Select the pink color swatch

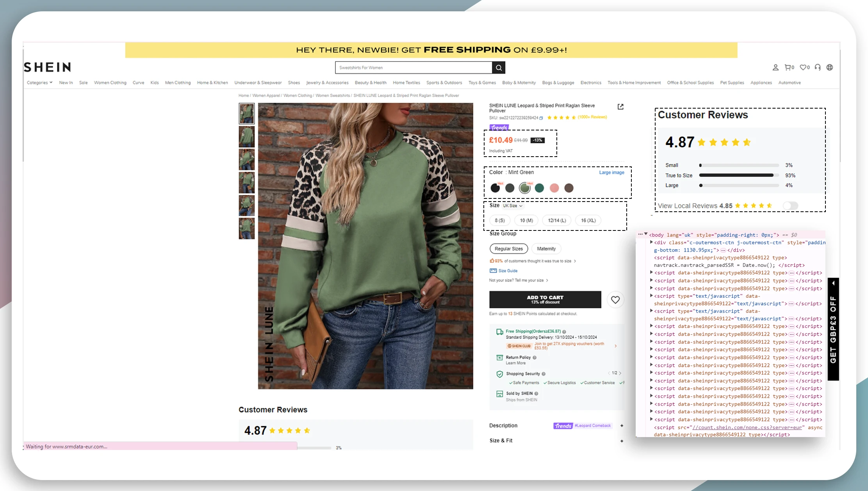coord(554,188)
